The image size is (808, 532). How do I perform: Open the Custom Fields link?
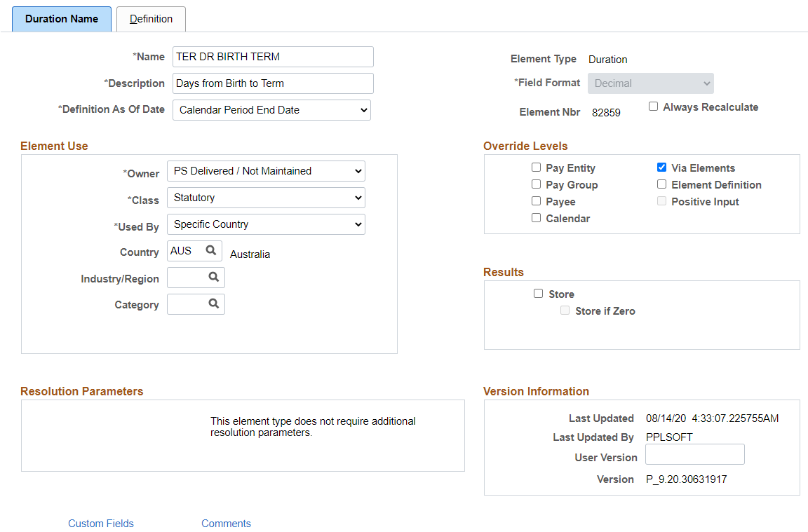coord(101,524)
